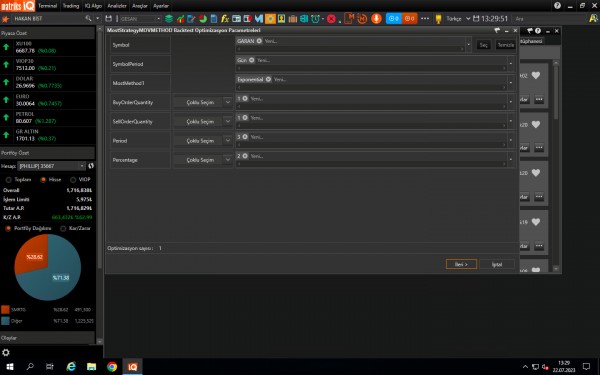Open the chart toolbar icon
Image resolution: width=600 pixels, height=375 pixels.
point(180,18)
